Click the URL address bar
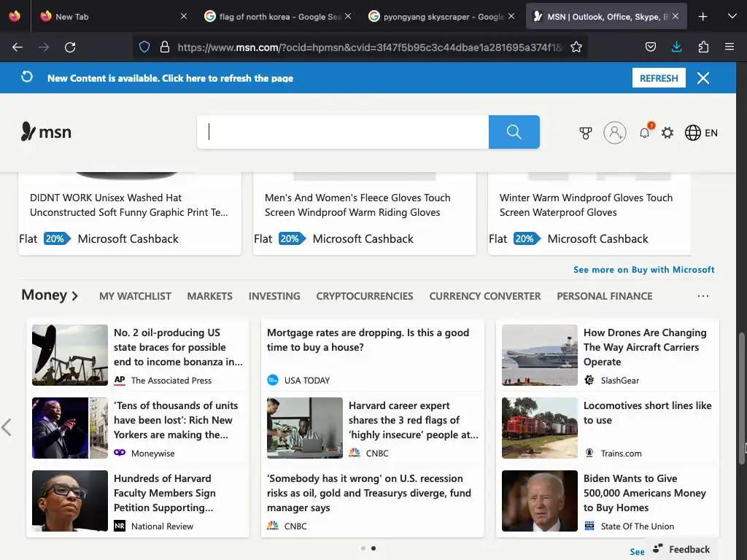This screenshot has width=747, height=560. pyautogui.click(x=370, y=47)
